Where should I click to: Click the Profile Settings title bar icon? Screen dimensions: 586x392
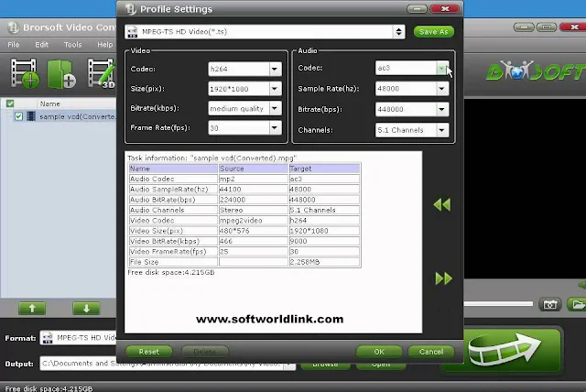130,8
